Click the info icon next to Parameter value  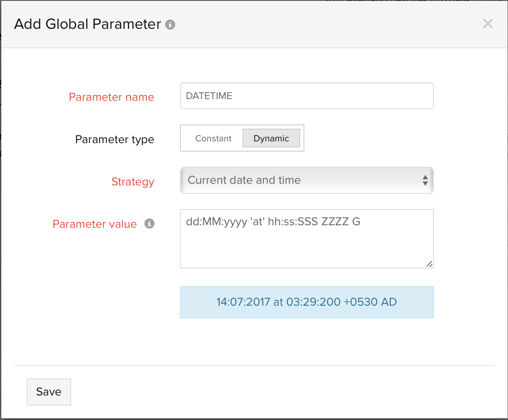(x=149, y=224)
